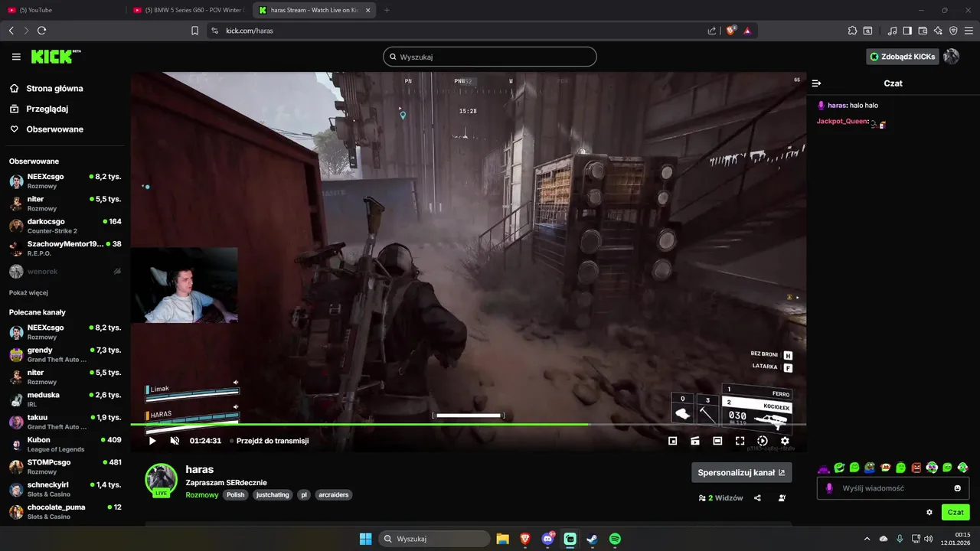
Task: Click the Brave Shields icon
Action: (x=731, y=31)
